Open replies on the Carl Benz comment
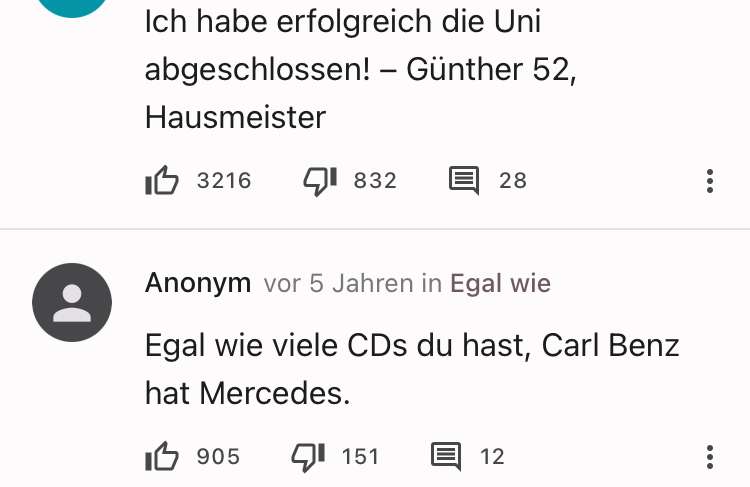 tap(446, 456)
